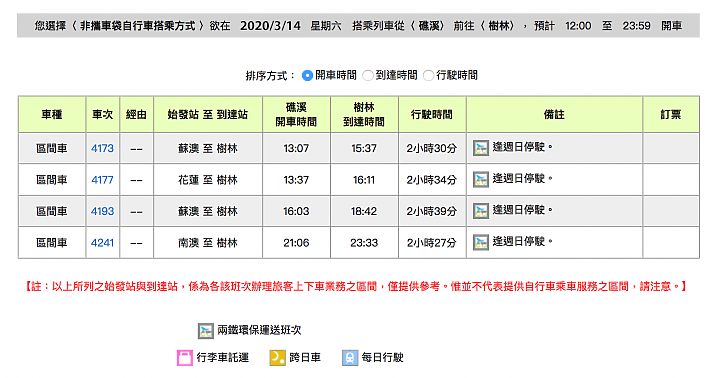720x378 pixels.
Task: Click the 逢週日停駛 remark in row 4173
Action: (x=523, y=147)
